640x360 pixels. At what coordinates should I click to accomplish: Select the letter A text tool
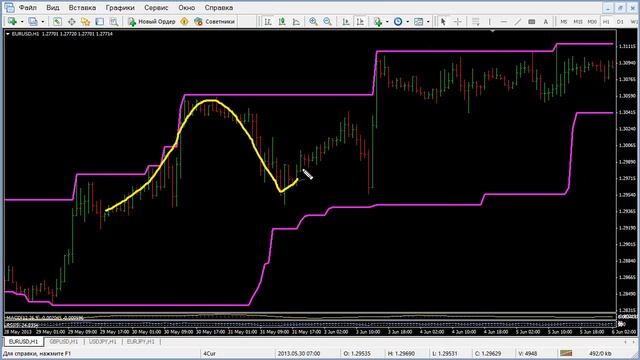(546, 22)
